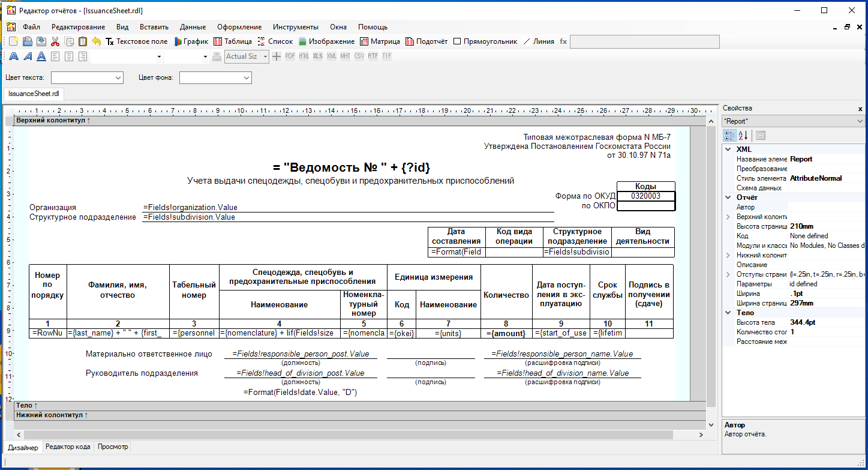Switch to Редактор кода tab
The image size is (868, 470).
pos(68,447)
